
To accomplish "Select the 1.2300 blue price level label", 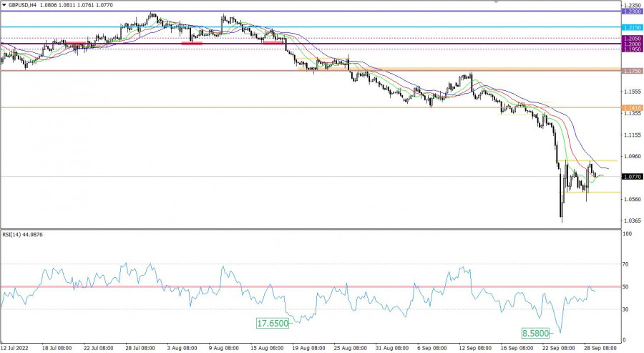I will (632, 11).
